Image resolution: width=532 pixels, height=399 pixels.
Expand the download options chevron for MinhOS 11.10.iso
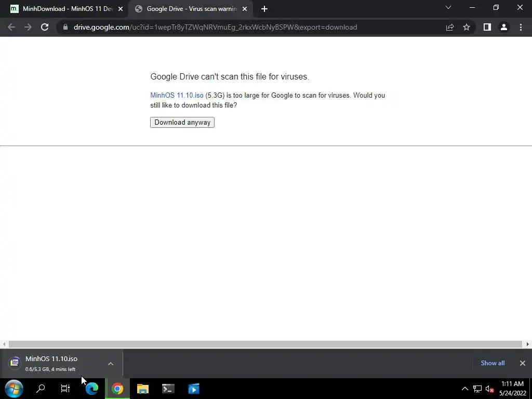point(111,364)
